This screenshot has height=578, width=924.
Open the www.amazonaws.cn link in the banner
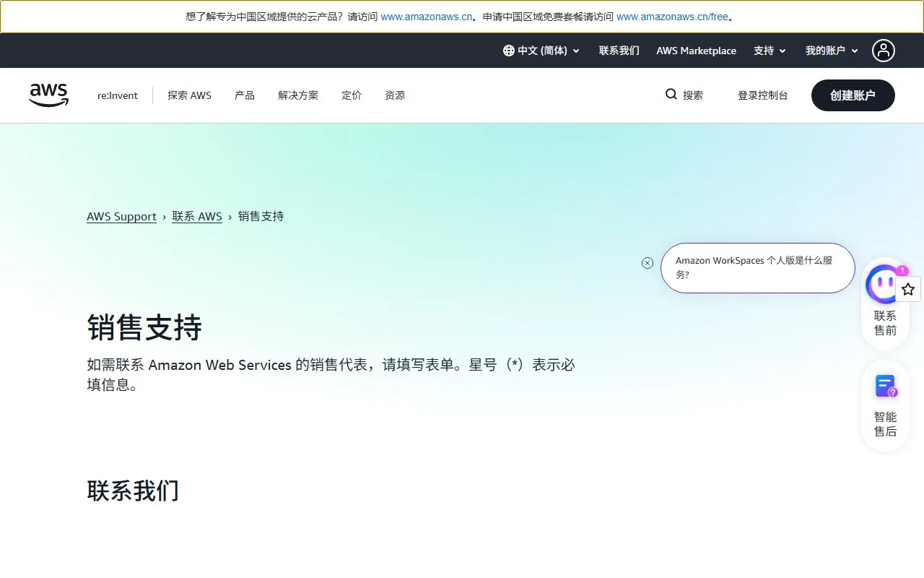tap(426, 16)
